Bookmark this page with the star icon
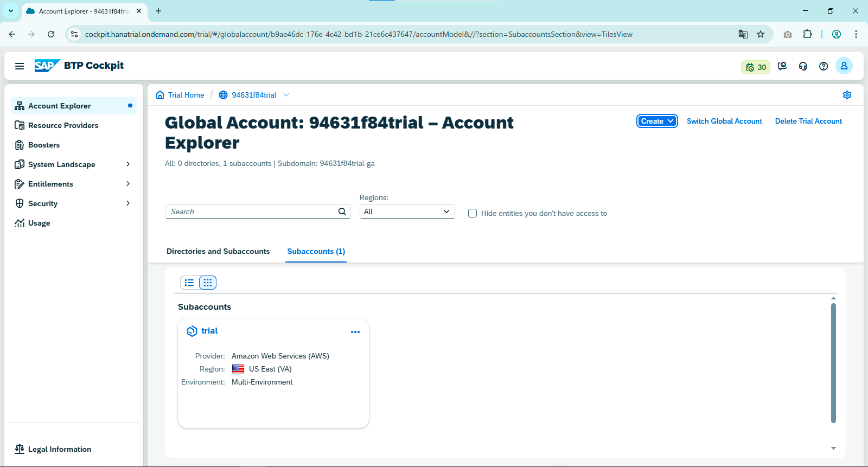 click(x=761, y=34)
